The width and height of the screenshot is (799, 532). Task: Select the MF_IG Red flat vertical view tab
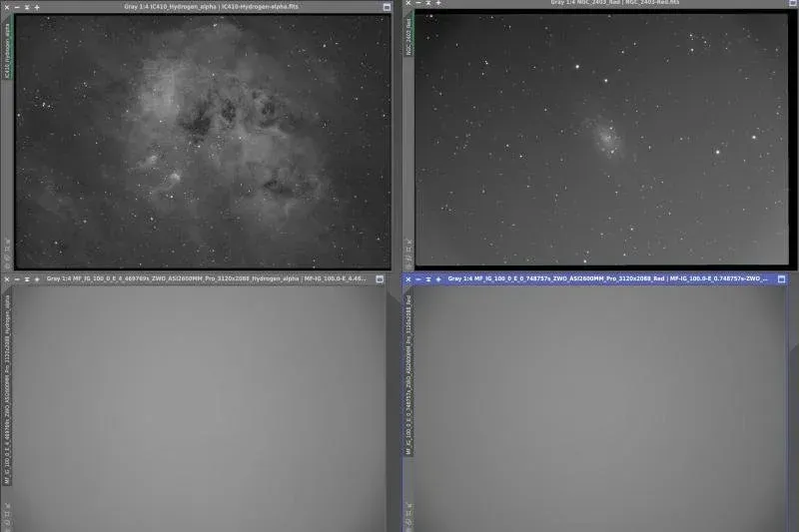click(408, 374)
